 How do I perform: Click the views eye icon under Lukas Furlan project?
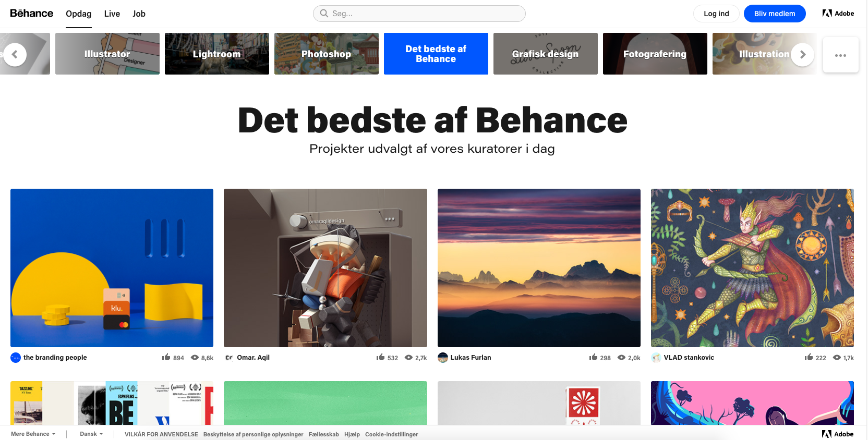click(621, 358)
